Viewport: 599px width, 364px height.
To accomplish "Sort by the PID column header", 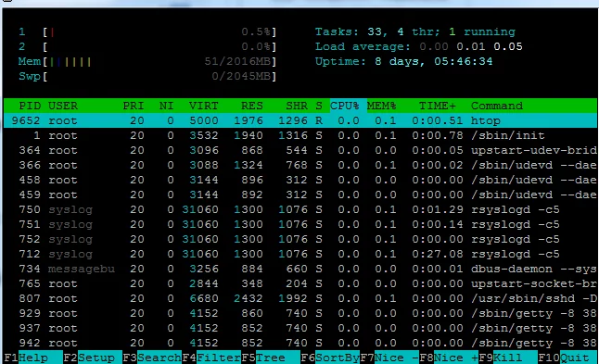I will [x=30, y=106].
